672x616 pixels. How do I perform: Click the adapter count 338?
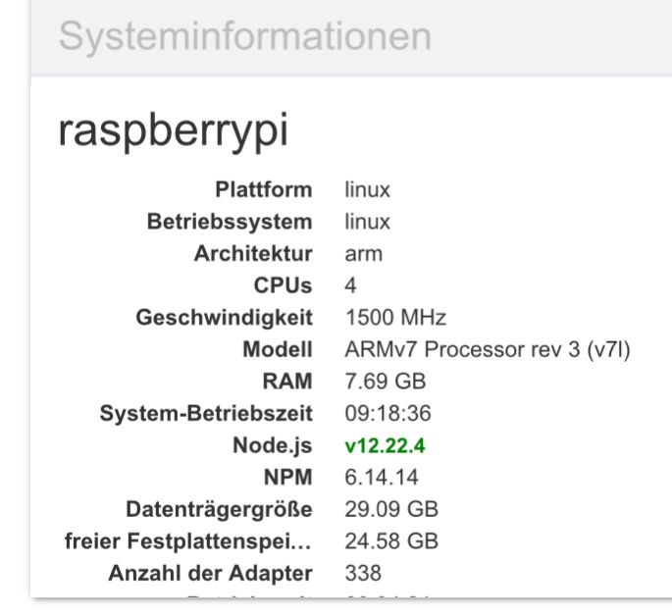click(x=363, y=573)
